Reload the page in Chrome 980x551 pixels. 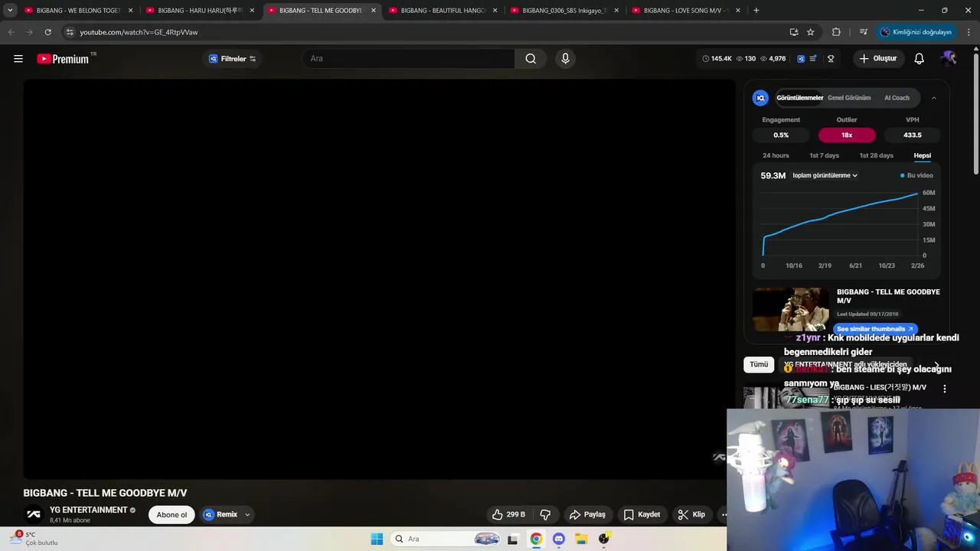pos(47,32)
